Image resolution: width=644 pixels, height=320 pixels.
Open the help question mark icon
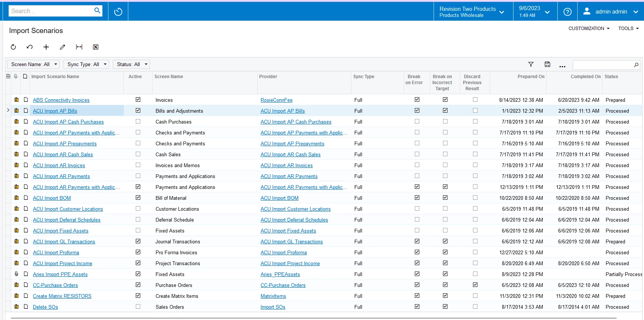567,12
